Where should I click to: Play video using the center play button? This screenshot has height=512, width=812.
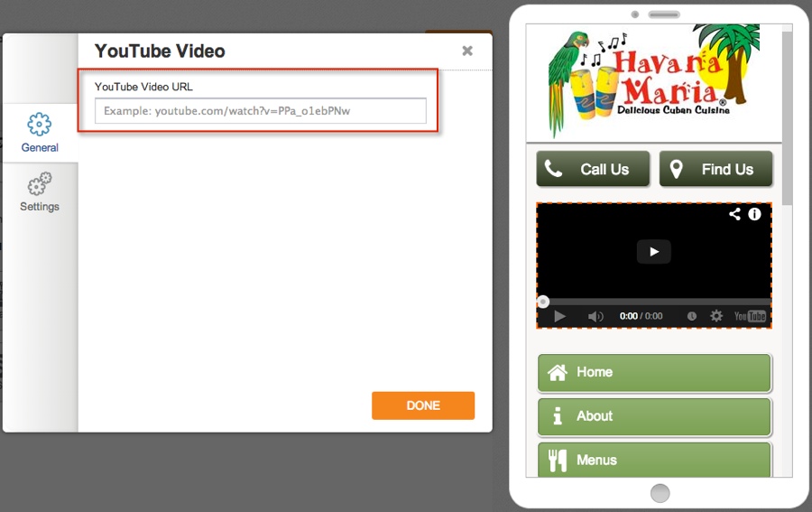pyautogui.click(x=654, y=252)
